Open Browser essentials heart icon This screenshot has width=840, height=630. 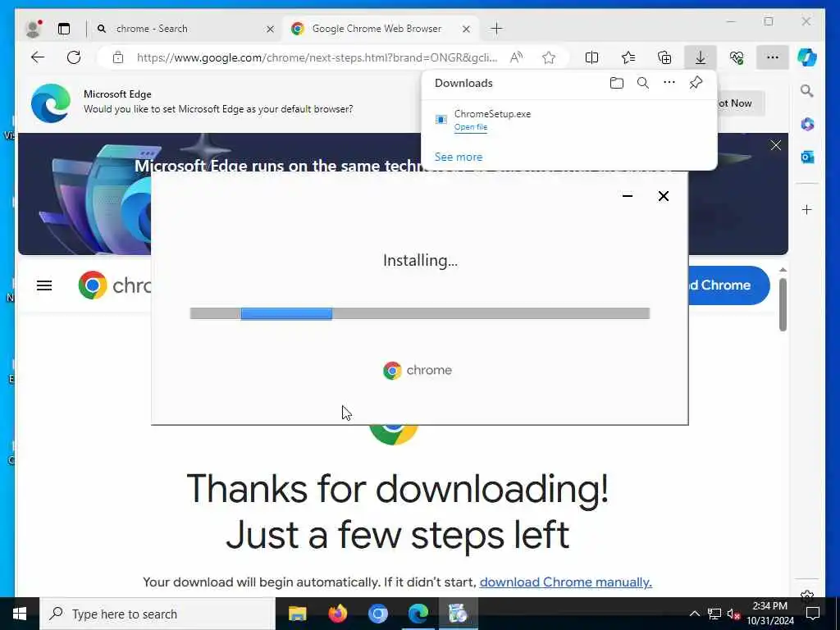[737, 57]
